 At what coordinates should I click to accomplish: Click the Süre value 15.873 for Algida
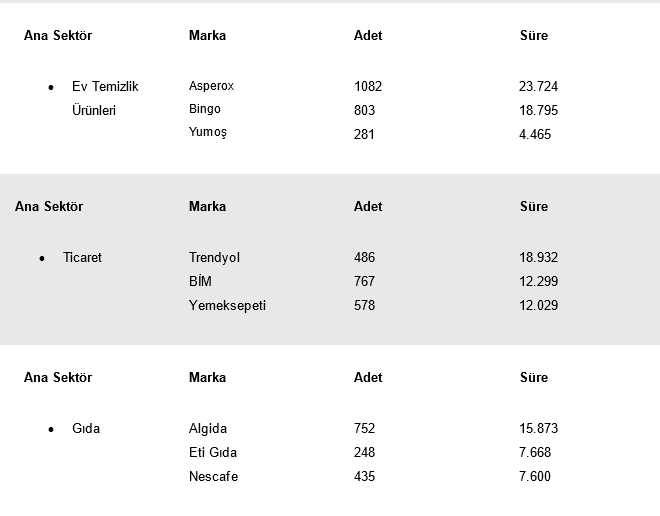(x=538, y=428)
